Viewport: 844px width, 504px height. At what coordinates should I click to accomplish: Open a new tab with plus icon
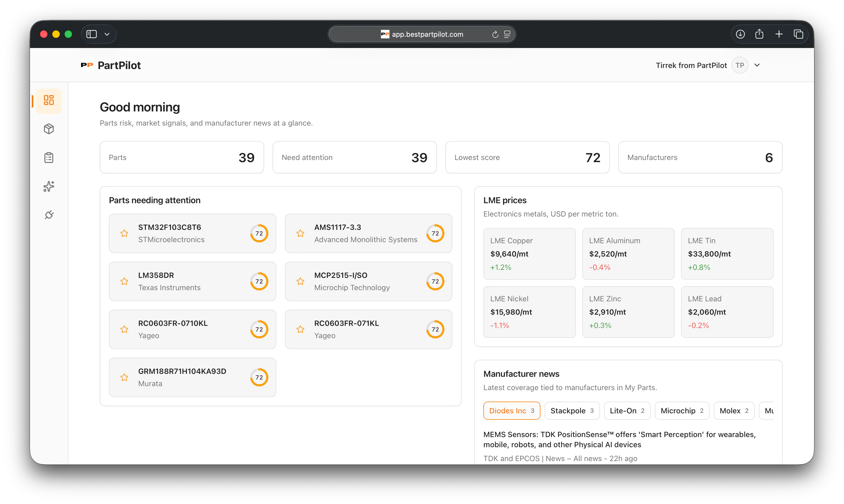[x=779, y=34]
